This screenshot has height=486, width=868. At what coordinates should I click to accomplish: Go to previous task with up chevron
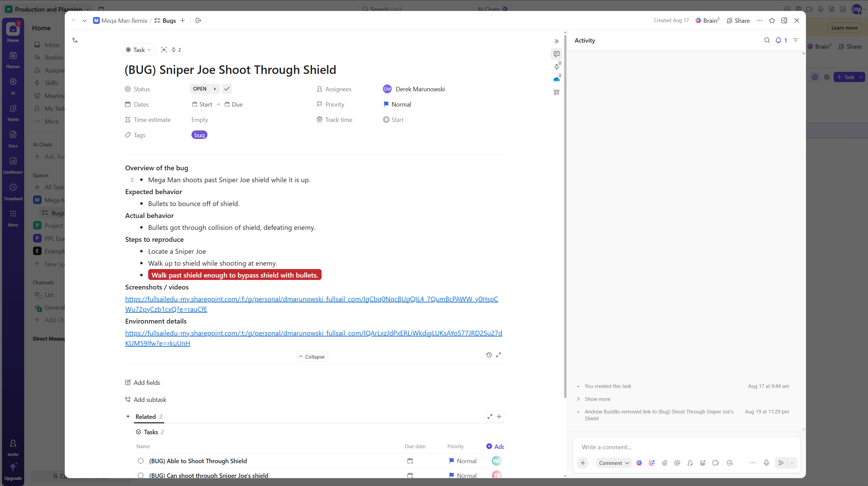(x=74, y=20)
